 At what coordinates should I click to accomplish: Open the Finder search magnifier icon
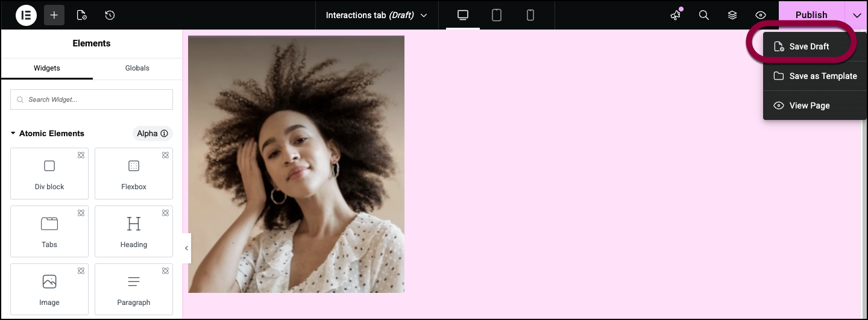click(703, 15)
